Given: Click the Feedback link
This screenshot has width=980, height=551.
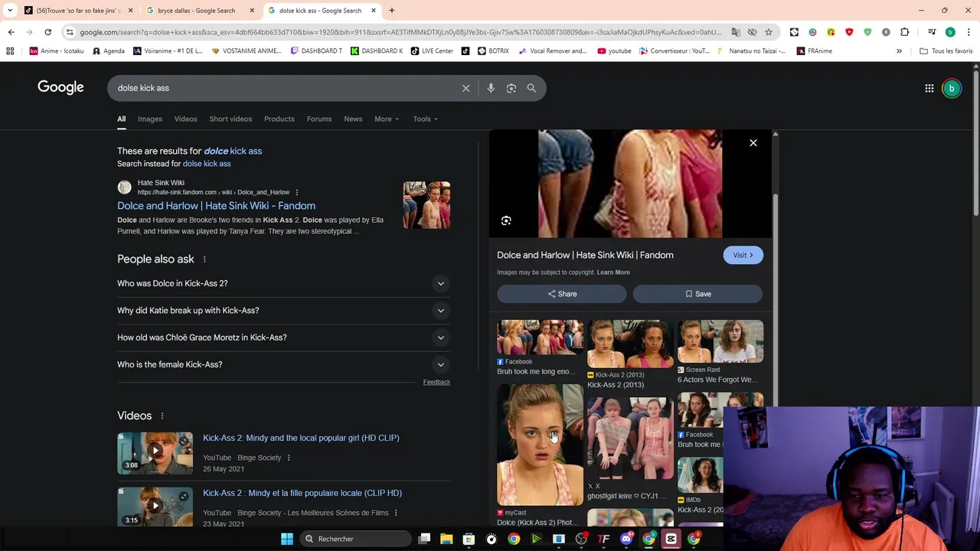Looking at the screenshot, I should pos(436,382).
